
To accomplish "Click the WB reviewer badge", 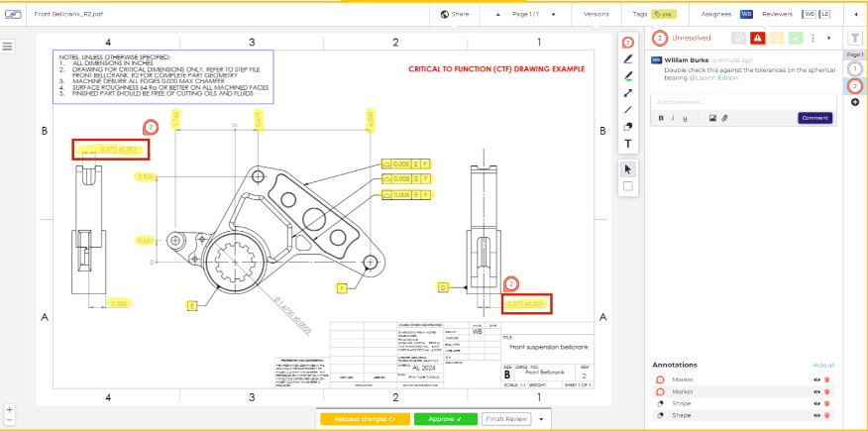I will (x=810, y=15).
